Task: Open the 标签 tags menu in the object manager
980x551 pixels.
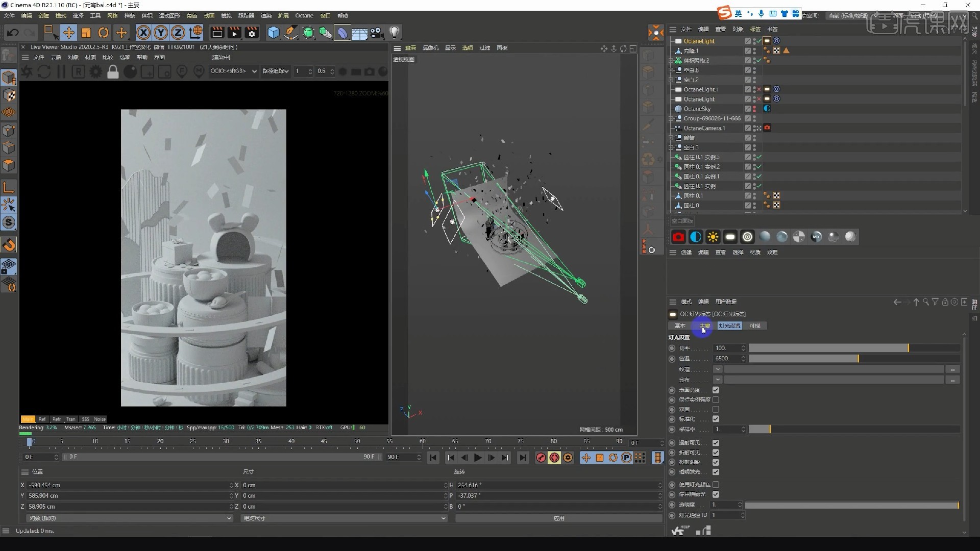Action: (755, 29)
